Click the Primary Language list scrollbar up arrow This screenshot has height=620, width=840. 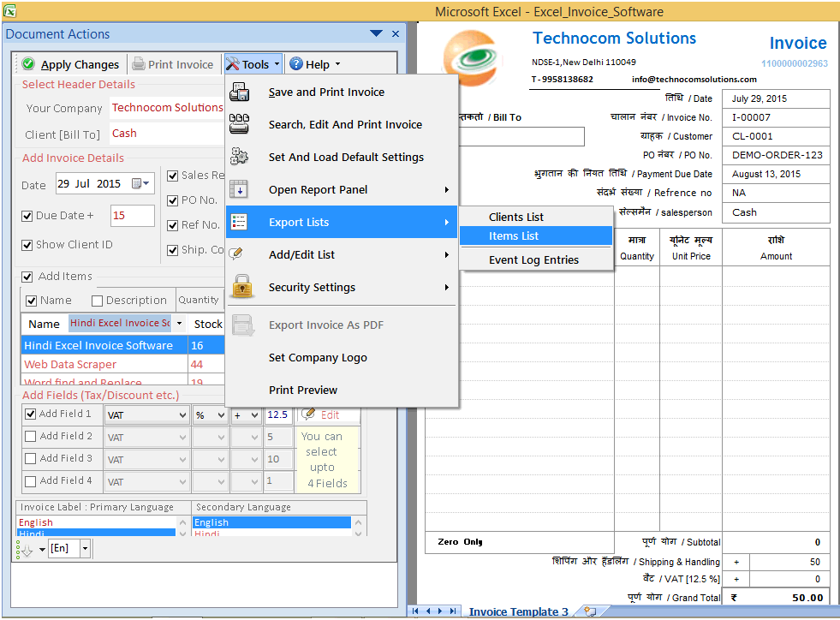(182, 522)
